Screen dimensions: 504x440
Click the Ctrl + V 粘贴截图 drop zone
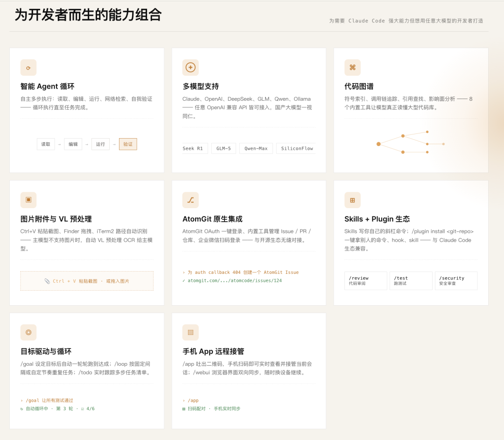pos(87,281)
